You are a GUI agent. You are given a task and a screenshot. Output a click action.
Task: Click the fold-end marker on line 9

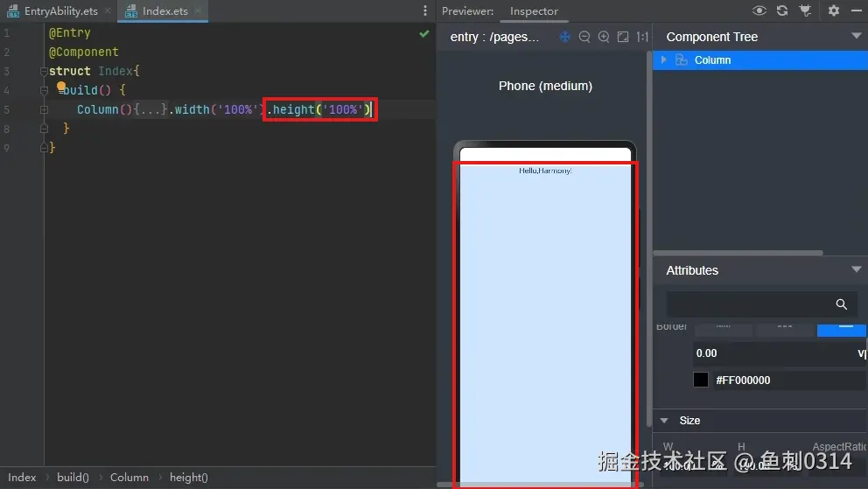(44, 148)
